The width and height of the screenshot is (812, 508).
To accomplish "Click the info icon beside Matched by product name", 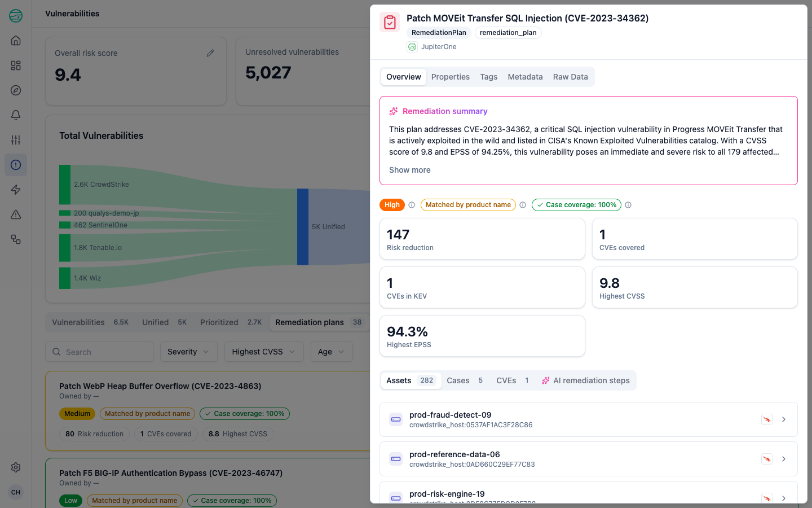I will click(x=523, y=205).
